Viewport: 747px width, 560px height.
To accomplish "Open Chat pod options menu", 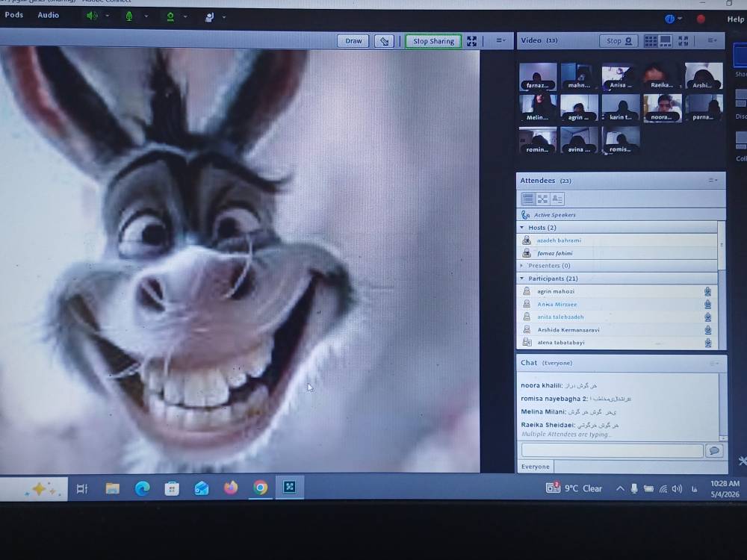I will click(x=713, y=364).
